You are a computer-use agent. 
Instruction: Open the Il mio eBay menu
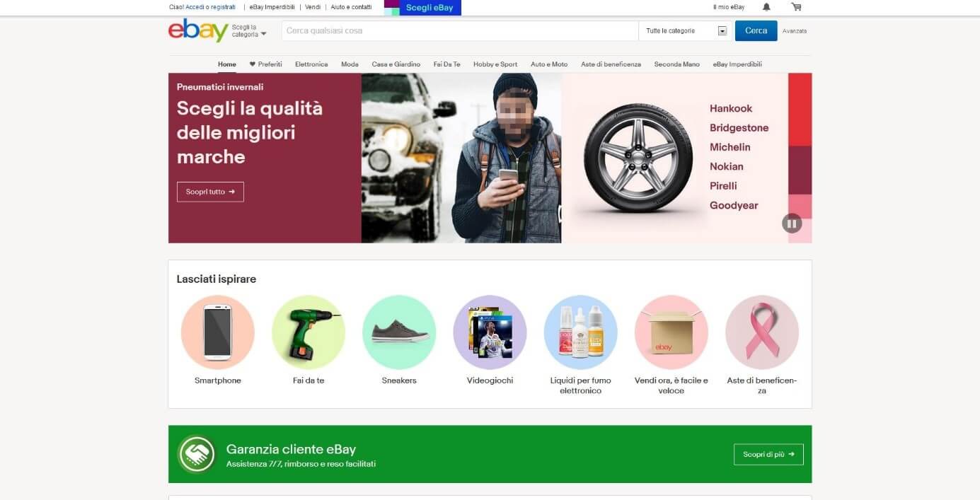tap(729, 7)
